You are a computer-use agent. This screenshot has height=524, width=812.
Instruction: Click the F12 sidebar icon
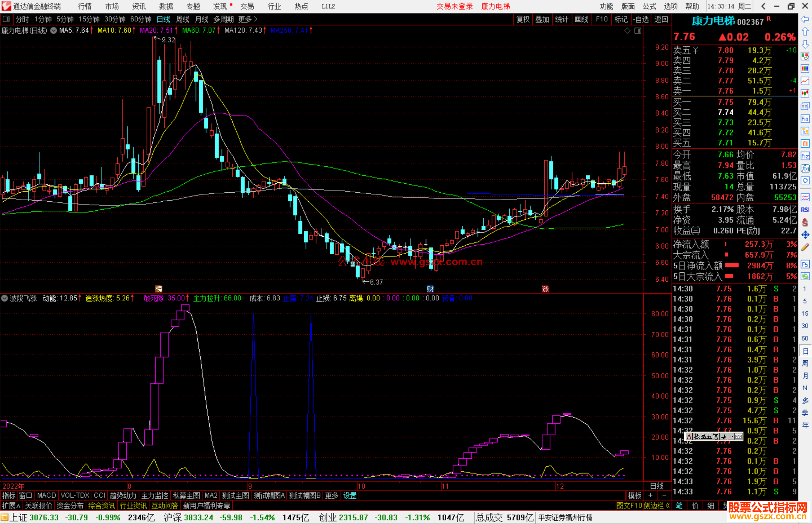pyautogui.click(x=805, y=156)
